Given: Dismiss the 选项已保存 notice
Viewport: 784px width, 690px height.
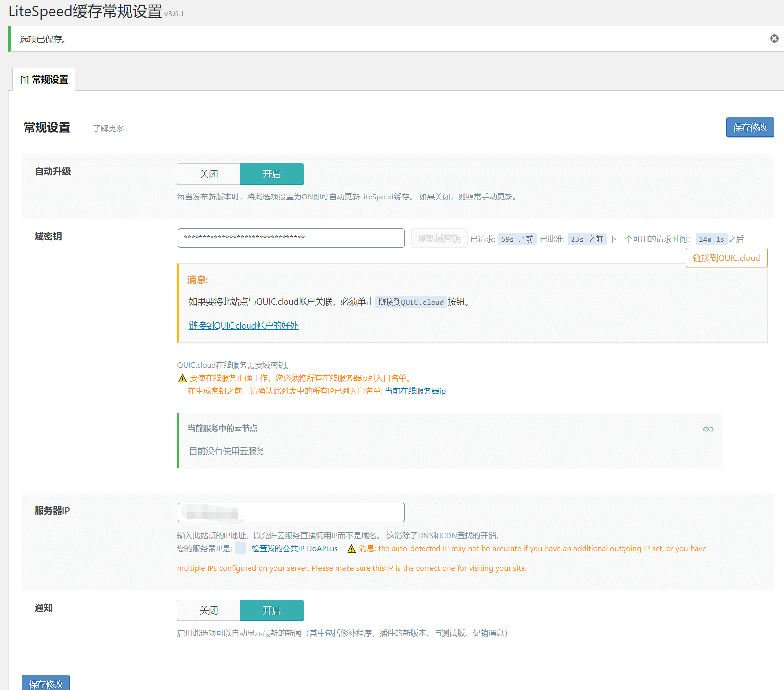Looking at the screenshot, I should [774, 38].
